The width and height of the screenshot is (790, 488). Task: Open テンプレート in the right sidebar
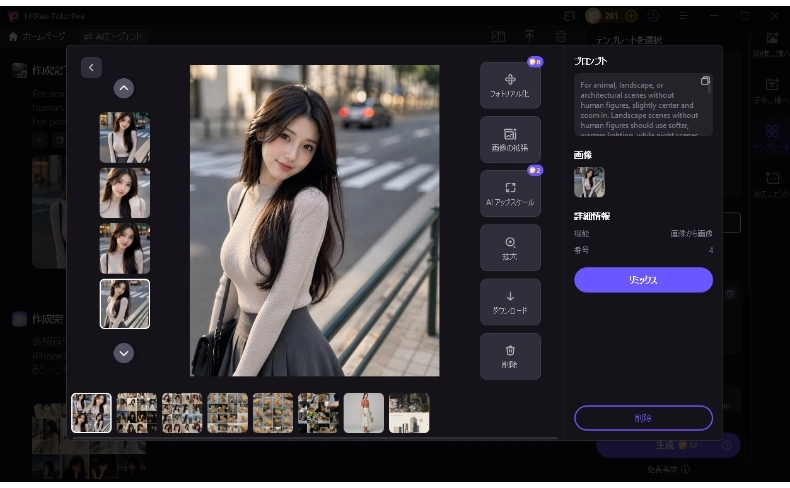point(771,138)
